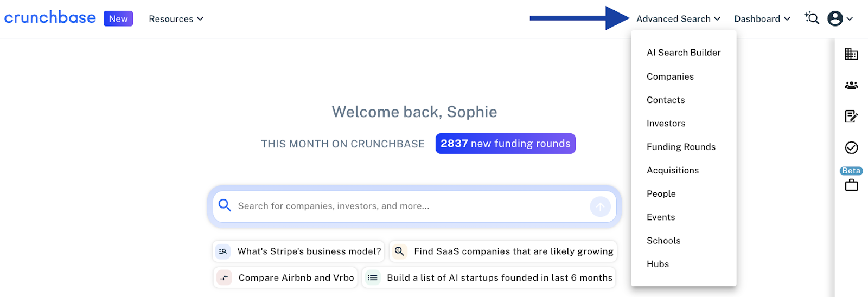Viewport: 868px width, 297px height.
Task: Open Hubs from the dropdown list
Action: (658, 264)
